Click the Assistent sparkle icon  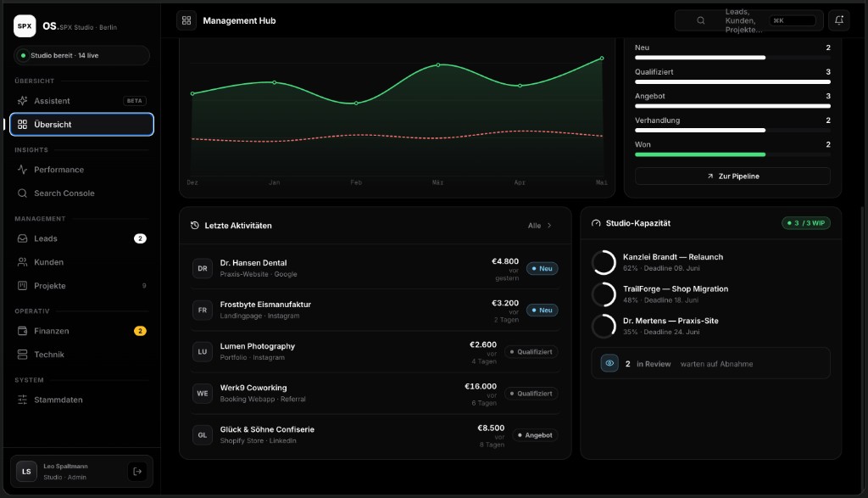coord(22,101)
